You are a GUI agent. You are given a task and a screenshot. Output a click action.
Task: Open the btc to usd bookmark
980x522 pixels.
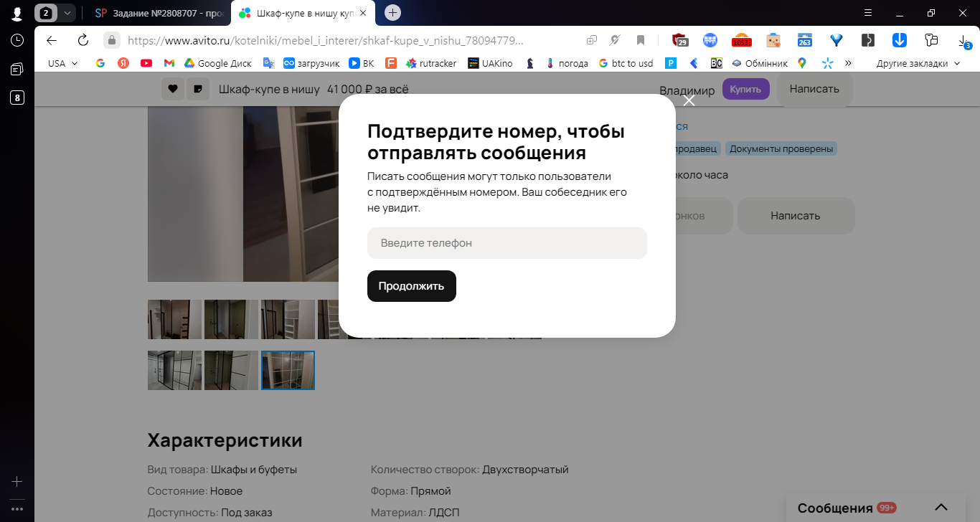point(626,63)
